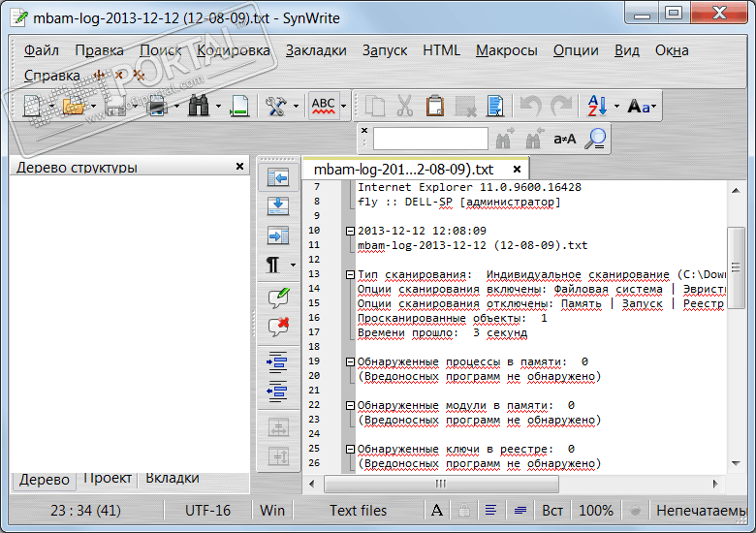This screenshot has width=756, height=533.
Task: Click the Change case Aa icon
Action: pos(639,106)
